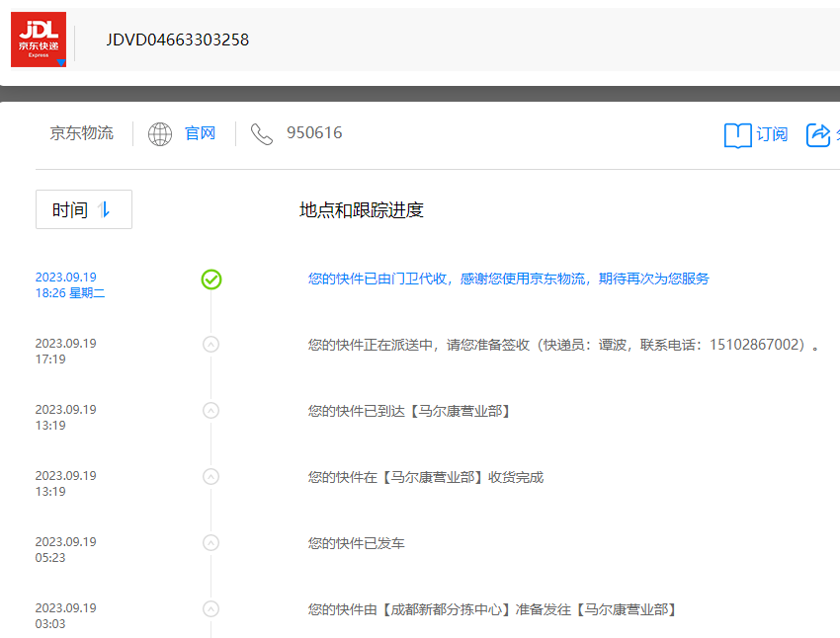Click the 03:03 timeline marker circle
Viewport: 840px width, 638px height.
211,609
